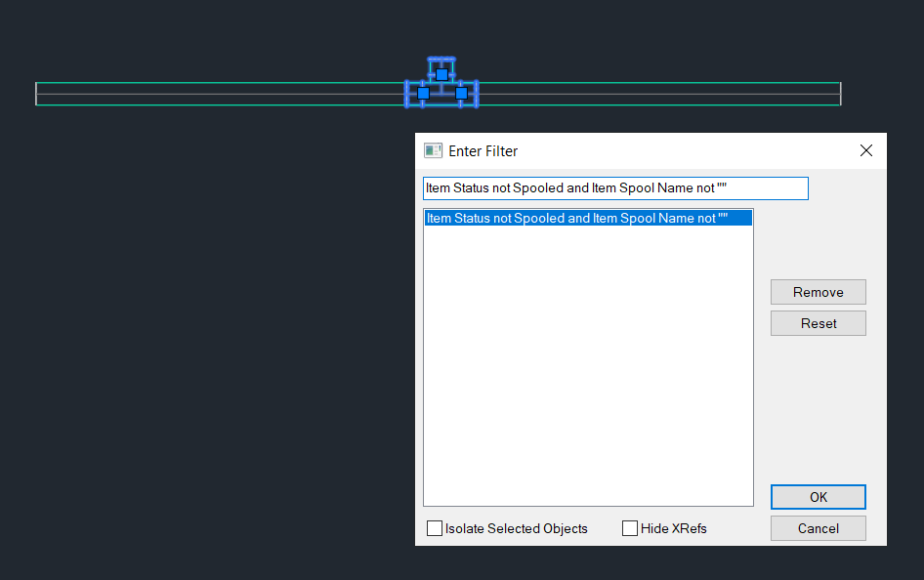
Task: Click the right end of the pipe run
Action: pyautogui.click(x=838, y=93)
